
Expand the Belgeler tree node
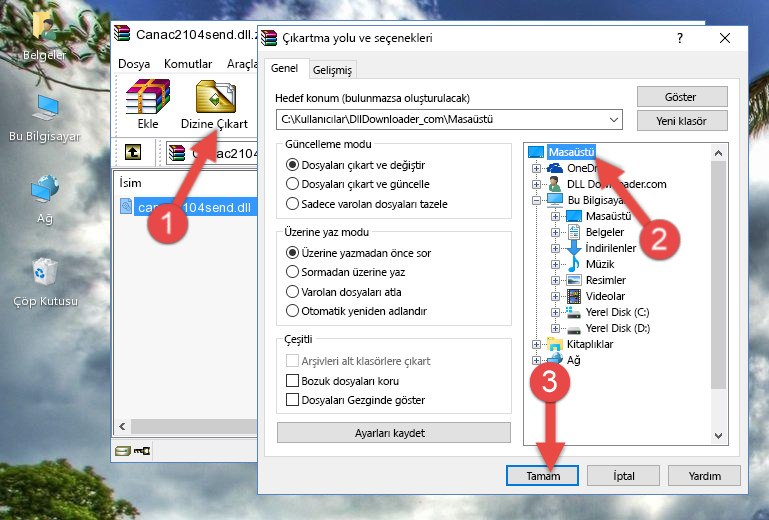click(x=555, y=233)
